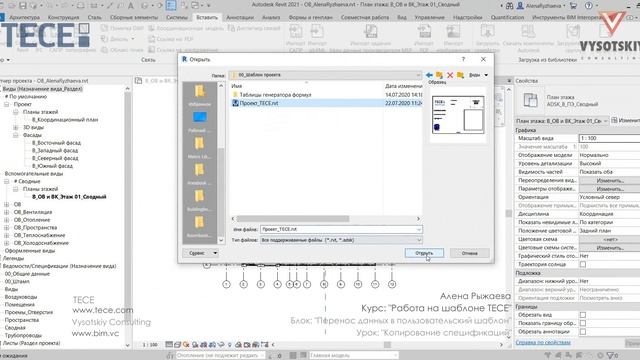
Task: Click the up-one-level folder icon in Open dialog
Action: pos(439,75)
